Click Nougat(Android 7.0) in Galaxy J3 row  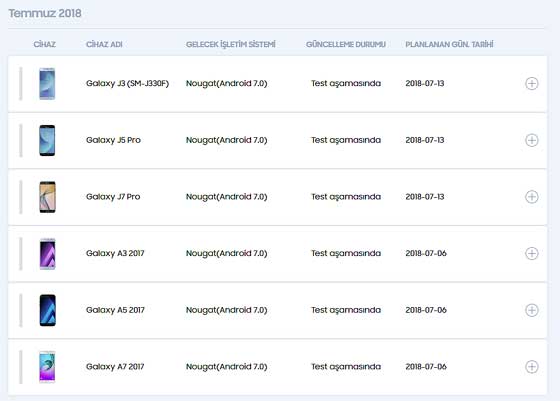(x=226, y=84)
